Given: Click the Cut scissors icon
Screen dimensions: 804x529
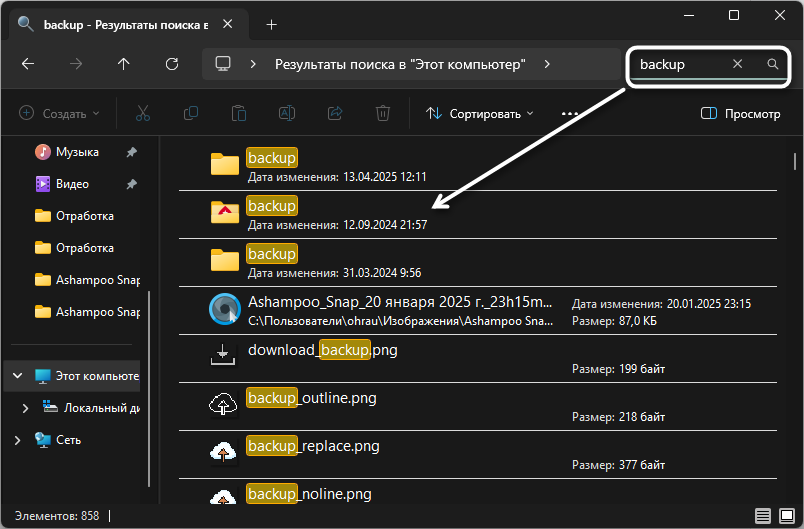Looking at the screenshot, I should tap(142, 114).
